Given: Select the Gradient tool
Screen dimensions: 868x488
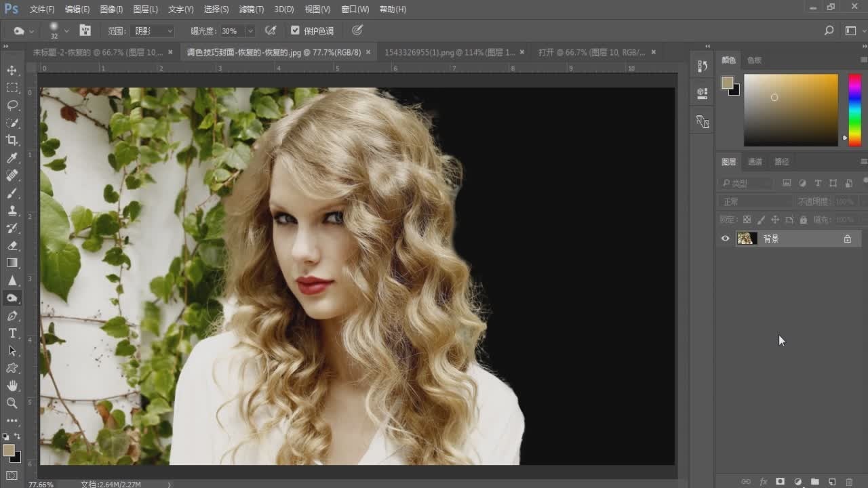Looking at the screenshot, I should click(x=12, y=263).
